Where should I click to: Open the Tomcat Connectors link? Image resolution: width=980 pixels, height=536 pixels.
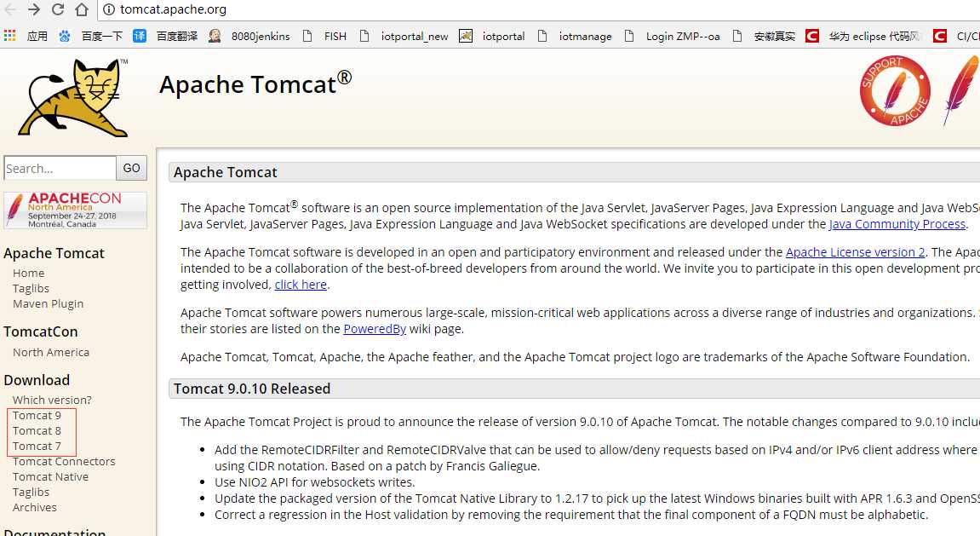pos(64,462)
